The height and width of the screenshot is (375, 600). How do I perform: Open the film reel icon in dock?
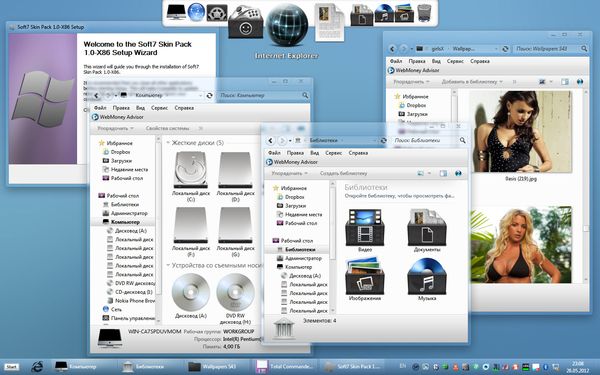(x=217, y=12)
